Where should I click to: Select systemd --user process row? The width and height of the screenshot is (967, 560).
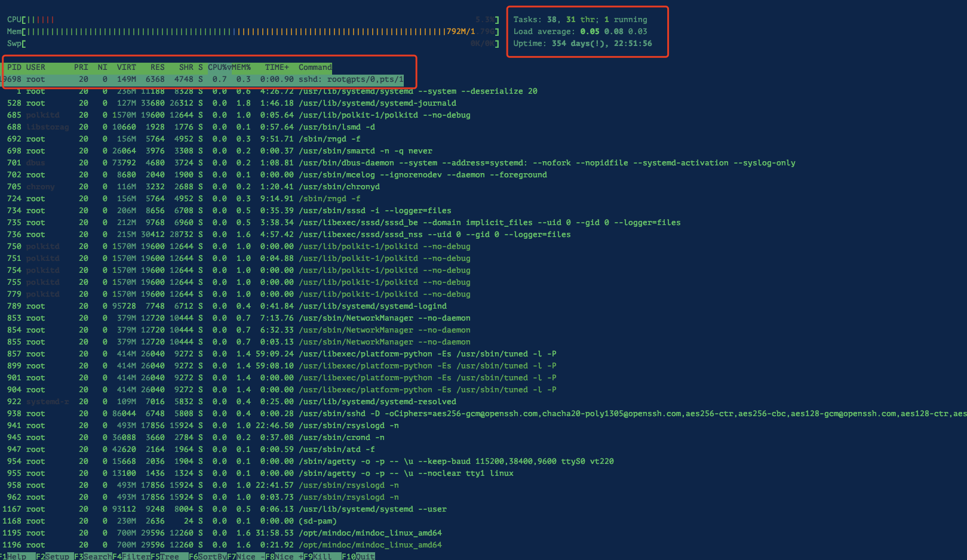[224, 509]
